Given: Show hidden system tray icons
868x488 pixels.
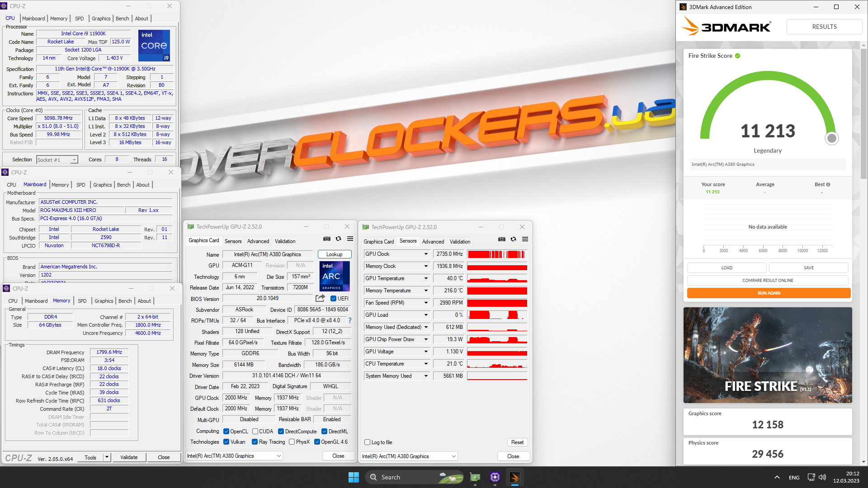Looking at the screenshot, I should click(x=777, y=477).
